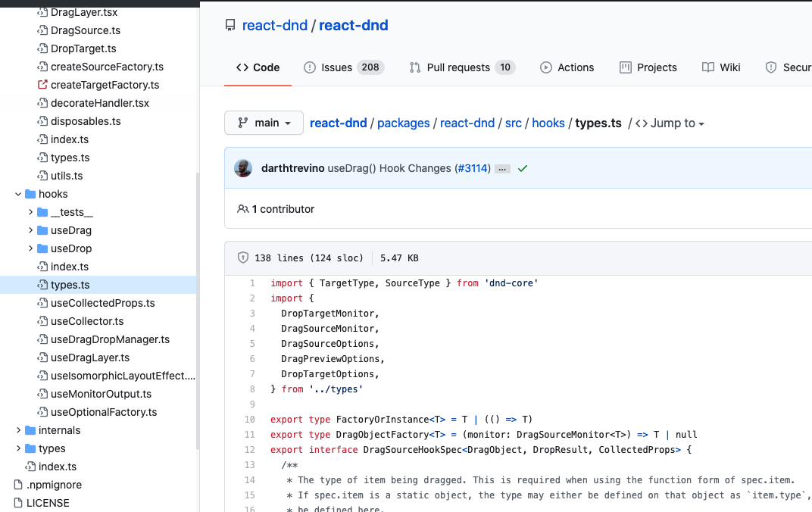
Task: Expand the internals folder chevron
Action: click(x=18, y=430)
